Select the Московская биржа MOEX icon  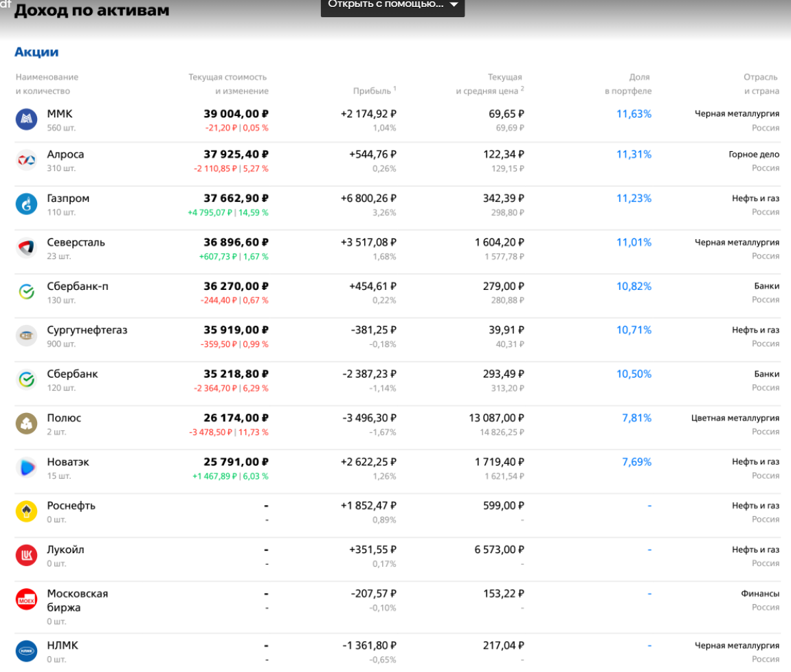coord(26,599)
